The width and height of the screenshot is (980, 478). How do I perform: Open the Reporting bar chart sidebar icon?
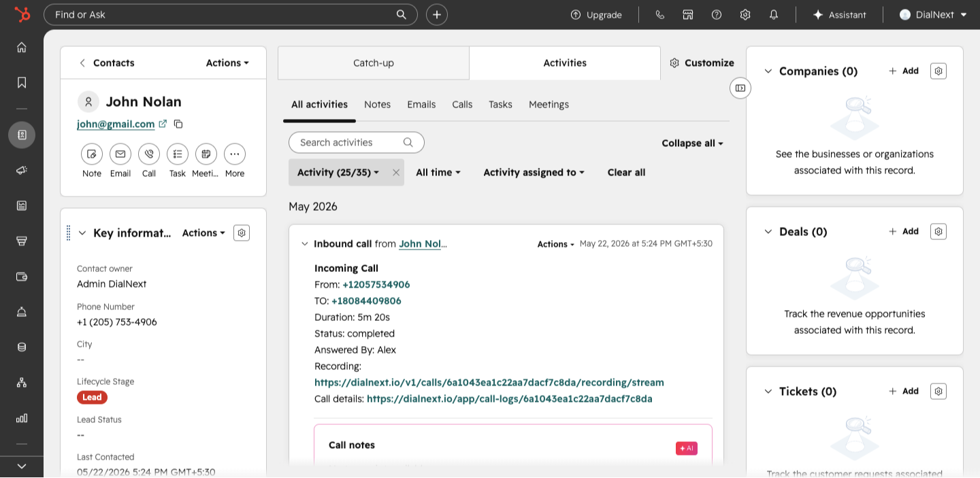click(22, 417)
